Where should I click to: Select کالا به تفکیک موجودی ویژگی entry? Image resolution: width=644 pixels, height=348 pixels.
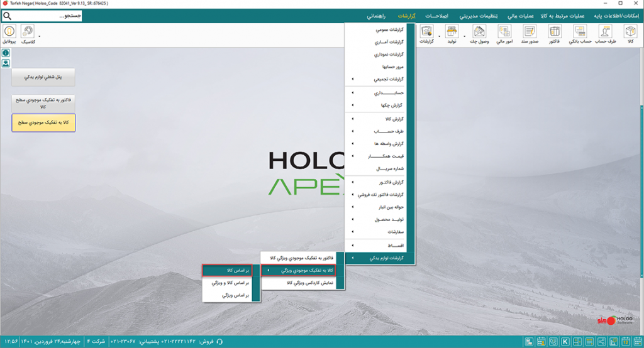(x=299, y=271)
